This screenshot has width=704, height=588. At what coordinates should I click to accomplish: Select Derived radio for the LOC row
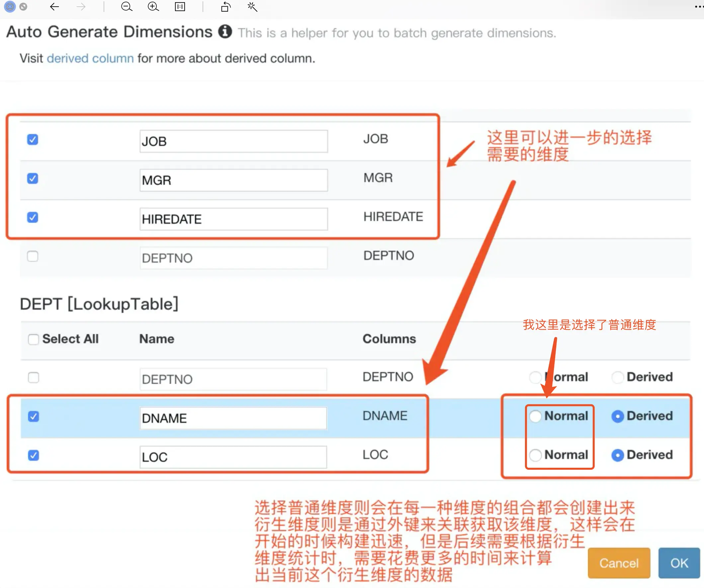pyautogui.click(x=618, y=455)
